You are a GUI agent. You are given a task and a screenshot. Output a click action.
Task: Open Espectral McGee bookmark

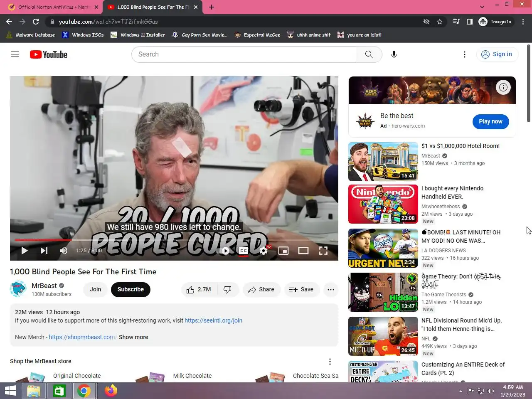[257, 35]
